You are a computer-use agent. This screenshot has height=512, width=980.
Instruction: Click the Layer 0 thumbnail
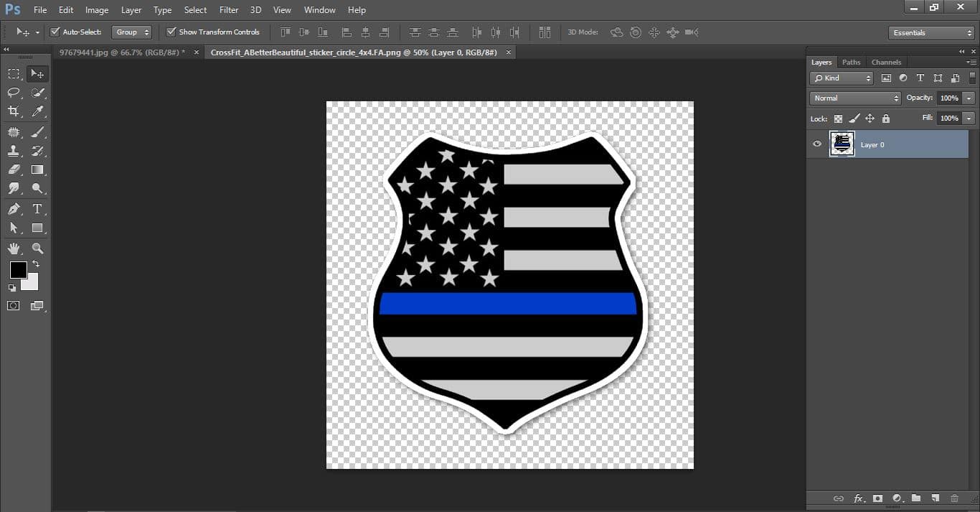tap(842, 144)
